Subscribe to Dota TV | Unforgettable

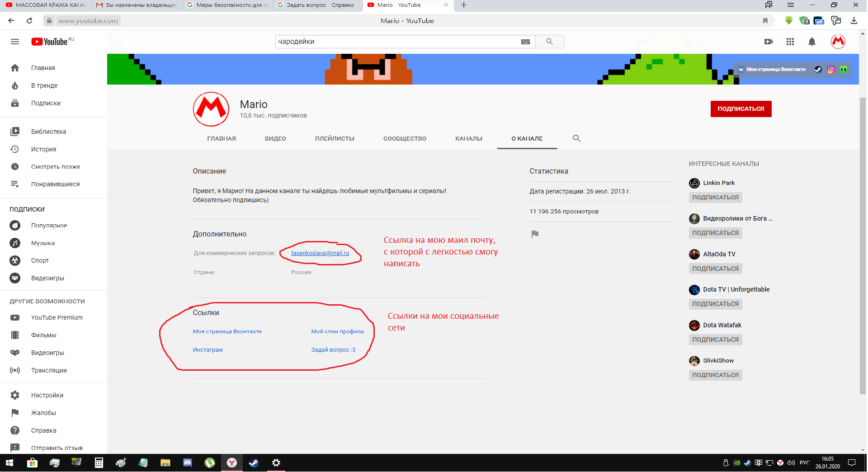point(716,304)
